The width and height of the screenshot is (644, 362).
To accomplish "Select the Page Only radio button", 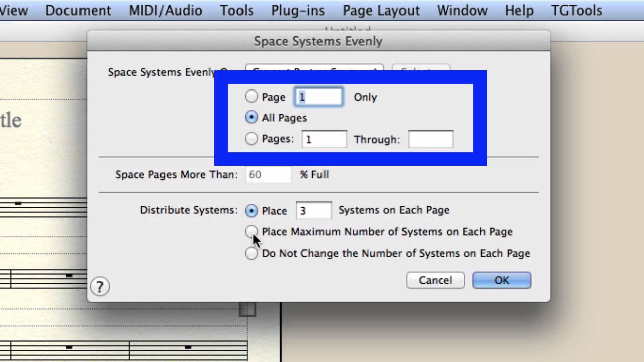I will [251, 96].
